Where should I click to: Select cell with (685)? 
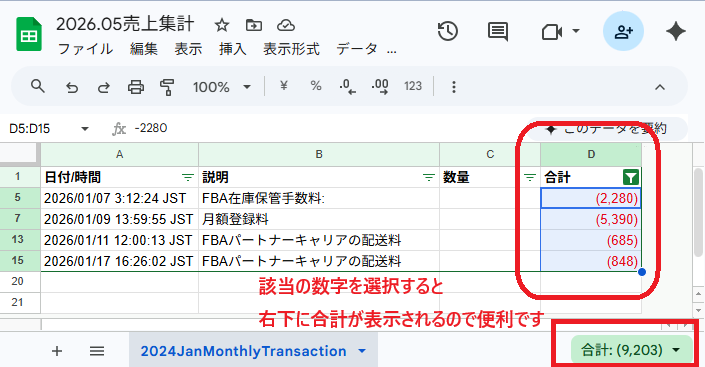coord(591,240)
